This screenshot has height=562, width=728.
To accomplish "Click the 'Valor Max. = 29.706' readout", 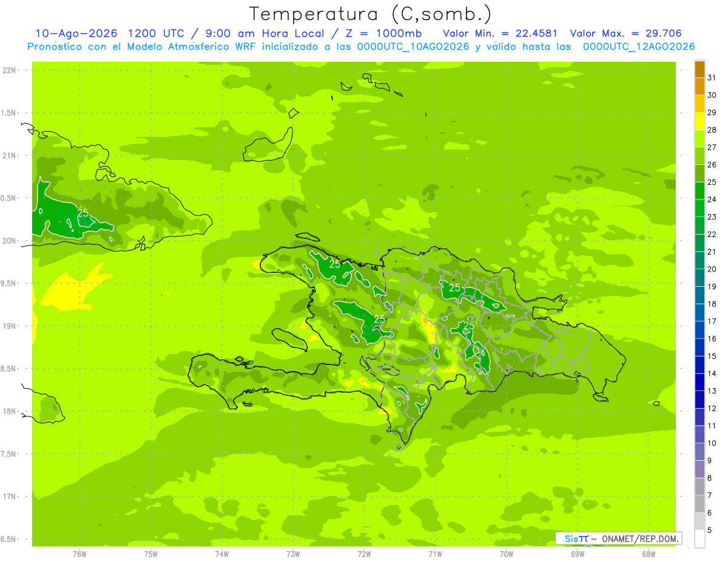I will point(626,33).
